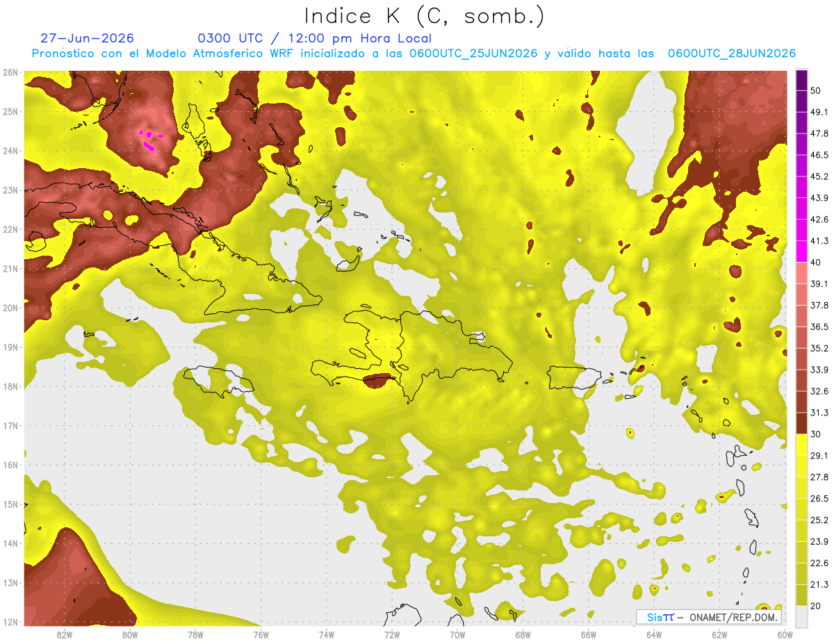Click the "20N" latitude label
Screen dimensions: 834x644
click(10, 308)
